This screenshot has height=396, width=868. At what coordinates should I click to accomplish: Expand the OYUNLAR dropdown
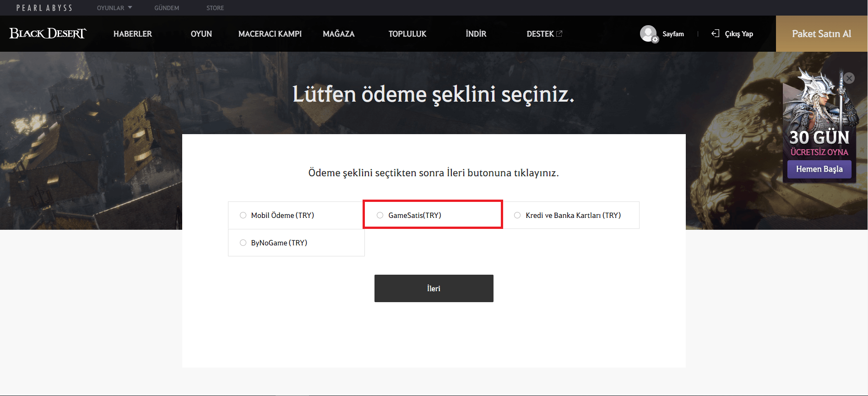tap(114, 8)
